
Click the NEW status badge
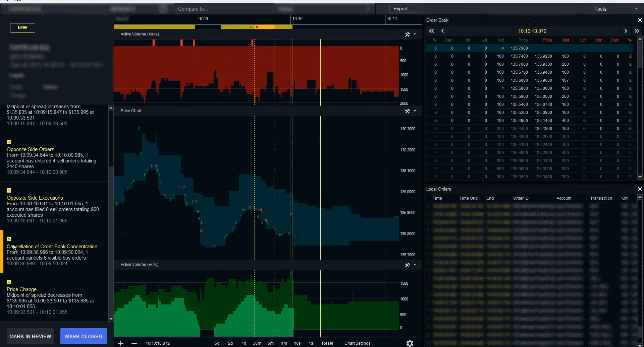(22, 28)
